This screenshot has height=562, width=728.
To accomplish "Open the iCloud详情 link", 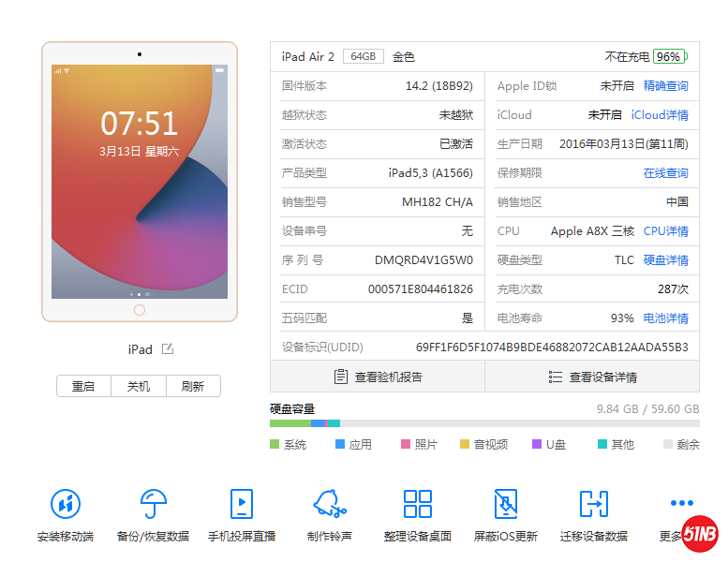I will click(x=660, y=115).
